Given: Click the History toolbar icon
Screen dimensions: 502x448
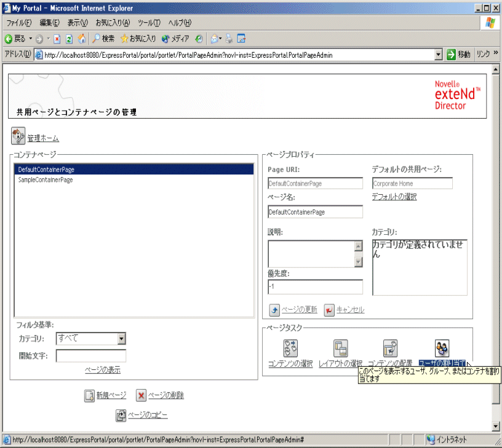Looking at the screenshot, I should coord(199,39).
